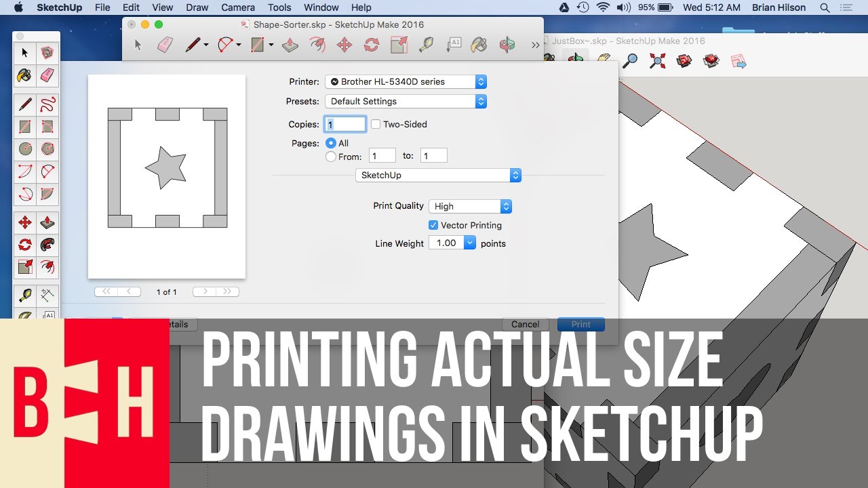The image size is (868, 488).
Task: Click Send to LayOut icon in JustBox toolbar
Action: (738, 62)
